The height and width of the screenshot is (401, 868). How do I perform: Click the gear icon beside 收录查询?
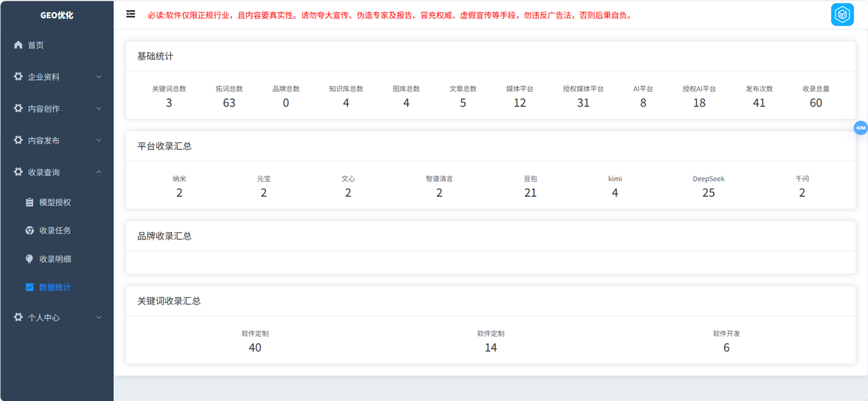[x=18, y=172]
